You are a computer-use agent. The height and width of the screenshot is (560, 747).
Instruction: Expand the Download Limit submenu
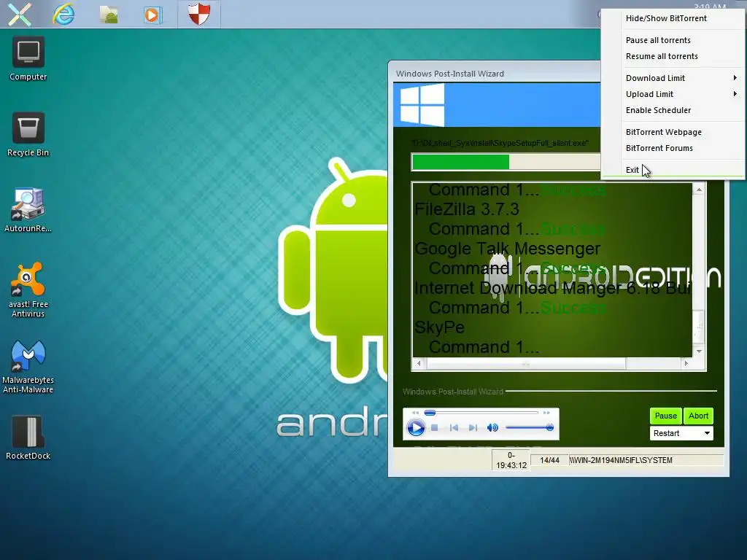tap(673, 78)
